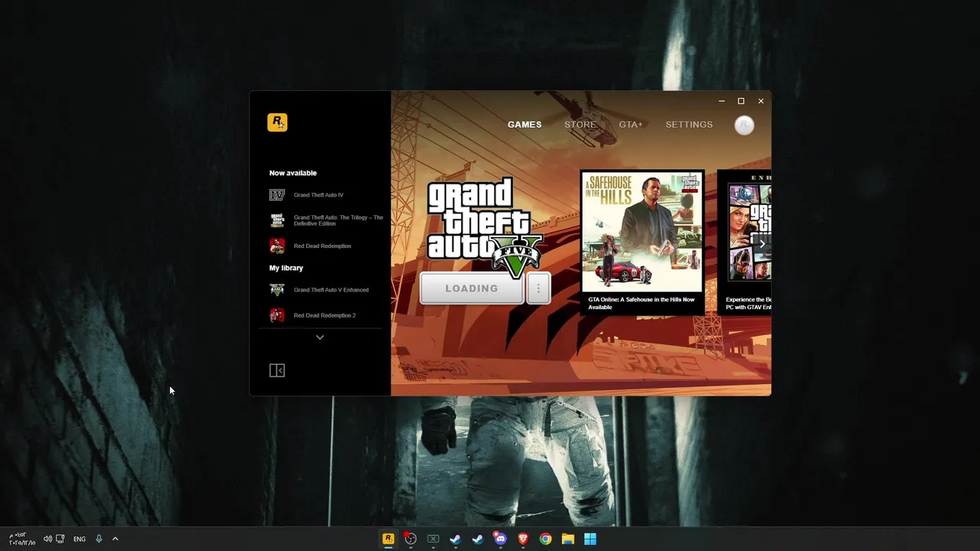Image resolution: width=980 pixels, height=551 pixels.
Task: Open Grand Theft Auto IV icon in sidebar
Action: click(x=277, y=195)
